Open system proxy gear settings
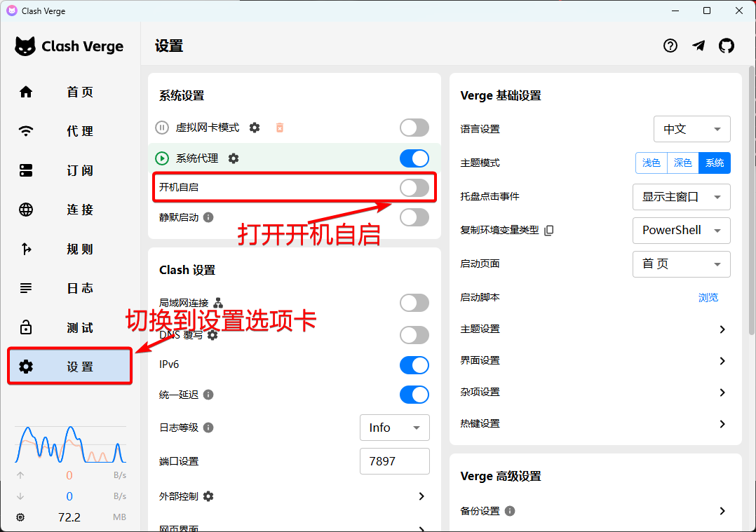 click(x=234, y=158)
